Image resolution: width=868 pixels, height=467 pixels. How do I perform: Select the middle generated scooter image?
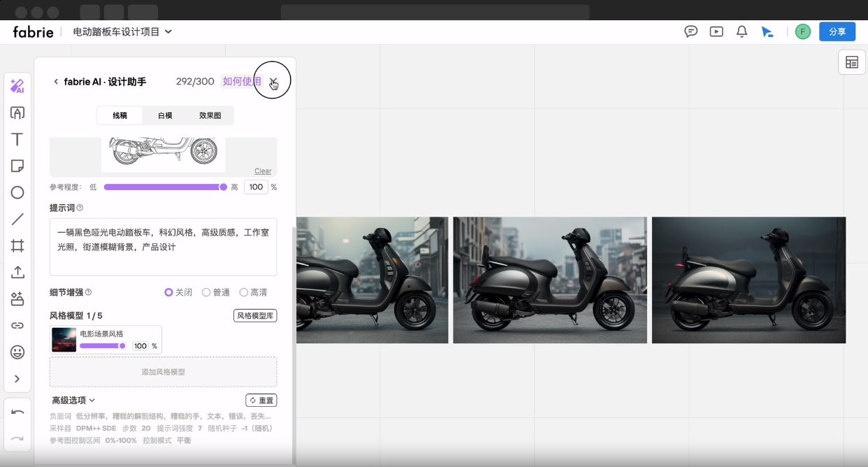click(550, 280)
